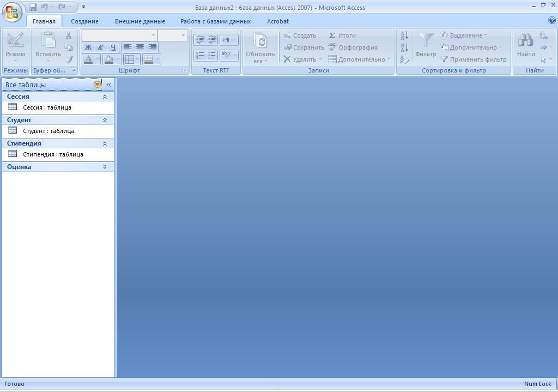Toggle underline Ч formatting
The height and width of the screenshot is (392, 558).
113,47
